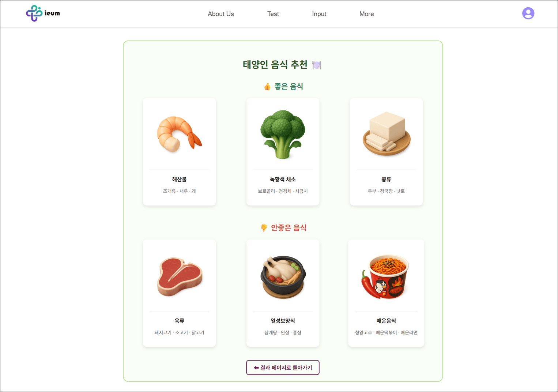
Task: Open the user profile avatar icon
Action: tap(528, 14)
